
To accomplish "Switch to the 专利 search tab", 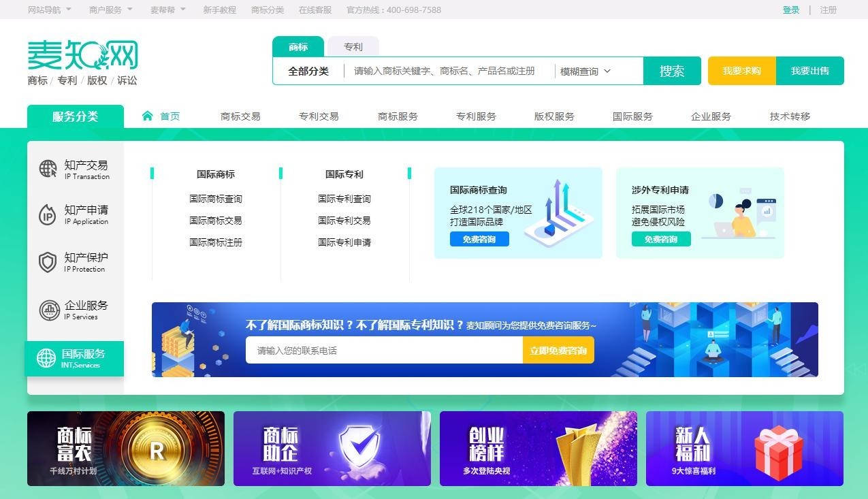I will click(353, 47).
